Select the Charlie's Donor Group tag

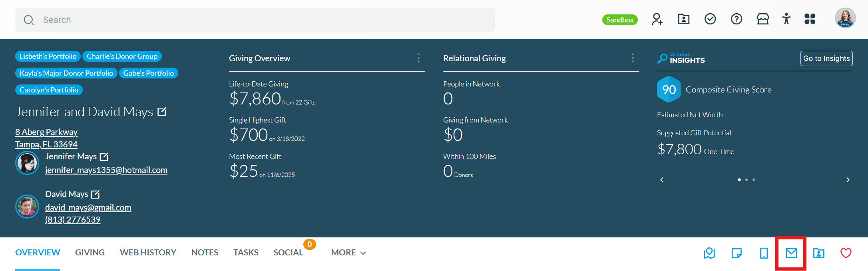(122, 56)
